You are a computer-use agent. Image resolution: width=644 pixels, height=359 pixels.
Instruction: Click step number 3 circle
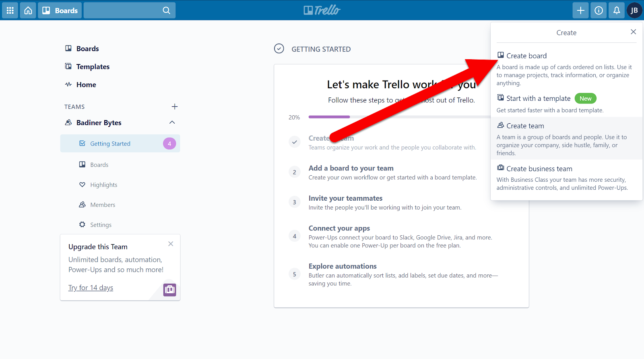pos(295,202)
